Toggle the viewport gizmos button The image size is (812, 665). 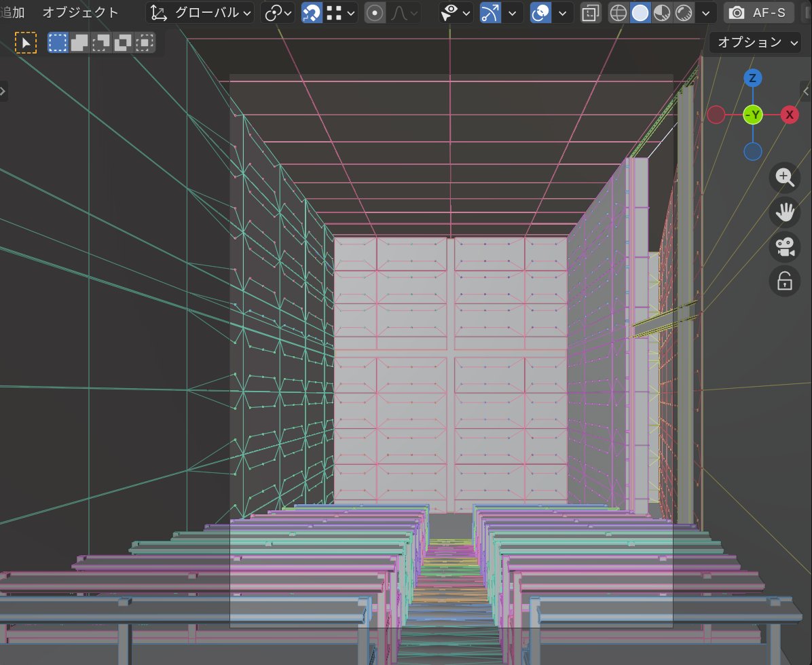[490, 13]
